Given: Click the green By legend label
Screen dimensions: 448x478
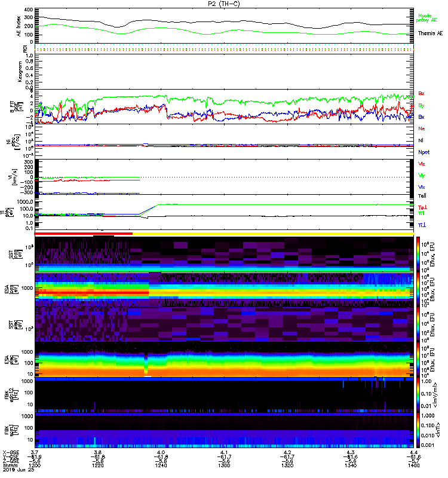Looking at the screenshot, I should tap(421, 106).
